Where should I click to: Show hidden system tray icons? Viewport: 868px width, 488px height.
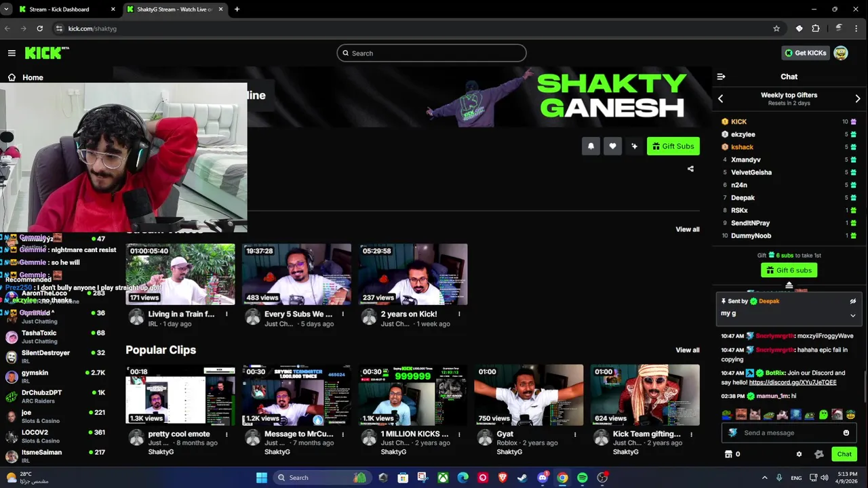[x=764, y=478]
